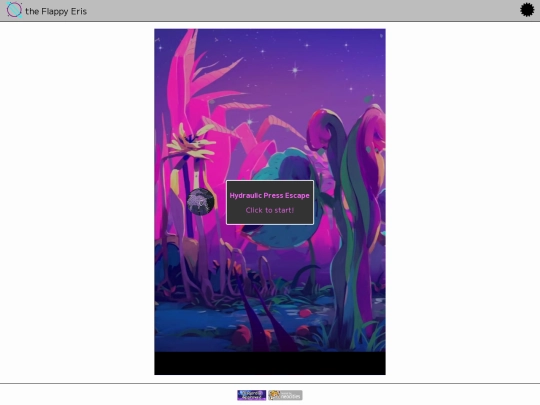Image resolution: width=540 pixels, height=405 pixels.
Task: Open 'the Flappy Eris' site title link
Action: (56, 11)
